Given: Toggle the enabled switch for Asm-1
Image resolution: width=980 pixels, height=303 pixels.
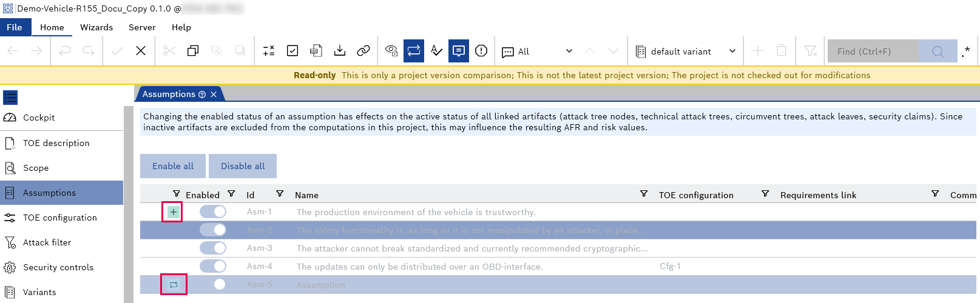Looking at the screenshot, I should 213,211.
